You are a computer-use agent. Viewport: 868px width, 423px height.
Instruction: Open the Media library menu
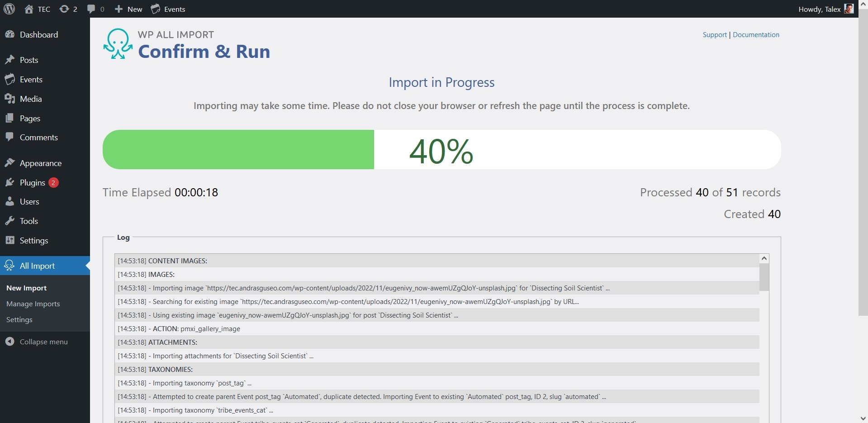31,99
